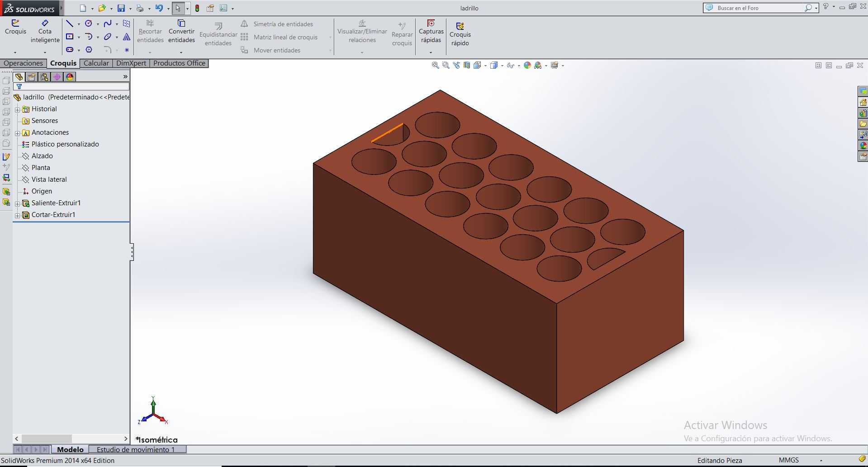Open File Properties icon in top toolbar
868x467 pixels.
210,8
